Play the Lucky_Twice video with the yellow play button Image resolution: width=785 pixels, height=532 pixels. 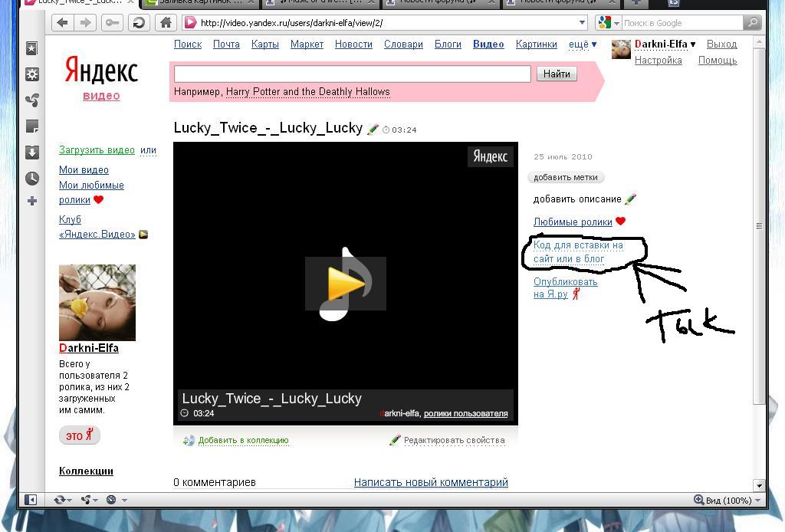click(x=346, y=284)
